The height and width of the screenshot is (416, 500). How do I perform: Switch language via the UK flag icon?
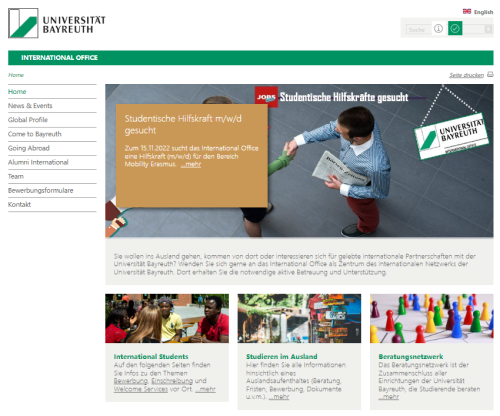tap(467, 12)
